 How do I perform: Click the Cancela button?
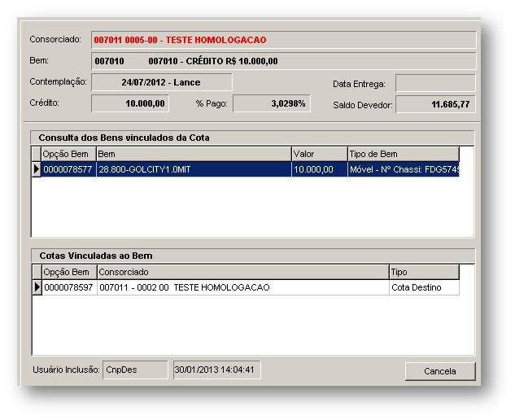[440, 371]
